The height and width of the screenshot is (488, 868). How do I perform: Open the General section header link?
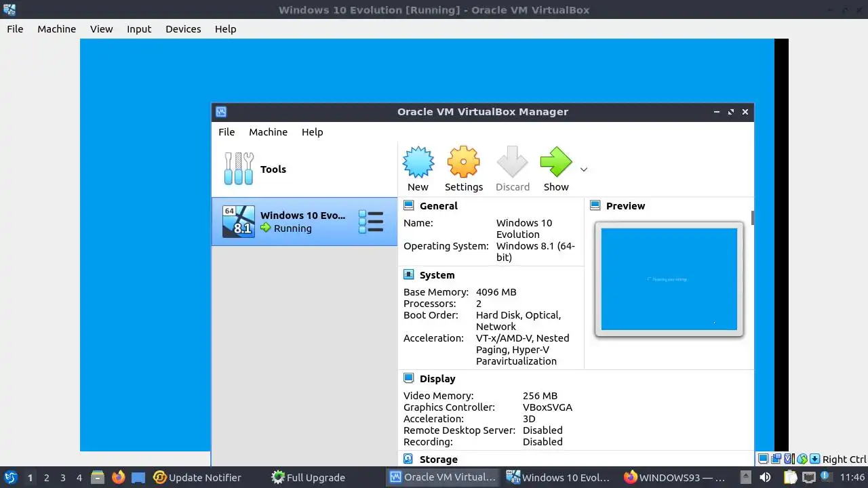click(438, 206)
